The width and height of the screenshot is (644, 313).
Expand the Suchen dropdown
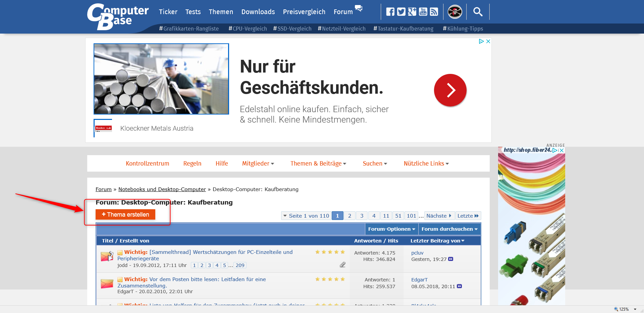(375, 164)
